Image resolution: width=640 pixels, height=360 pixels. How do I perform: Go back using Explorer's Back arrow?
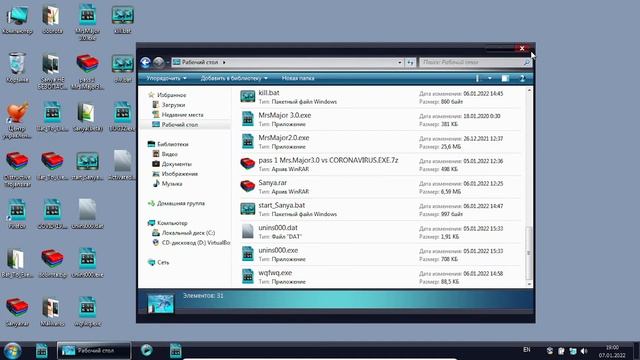click(145, 62)
